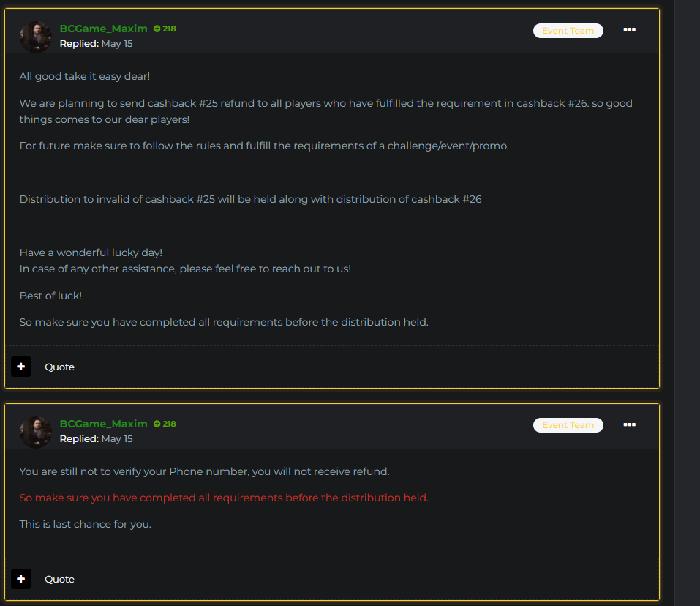Image resolution: width=700 pixels, height=606 pixels.
Task: Open BCGame_Maxim's avatar in the first post
Action: pos(35,37)
